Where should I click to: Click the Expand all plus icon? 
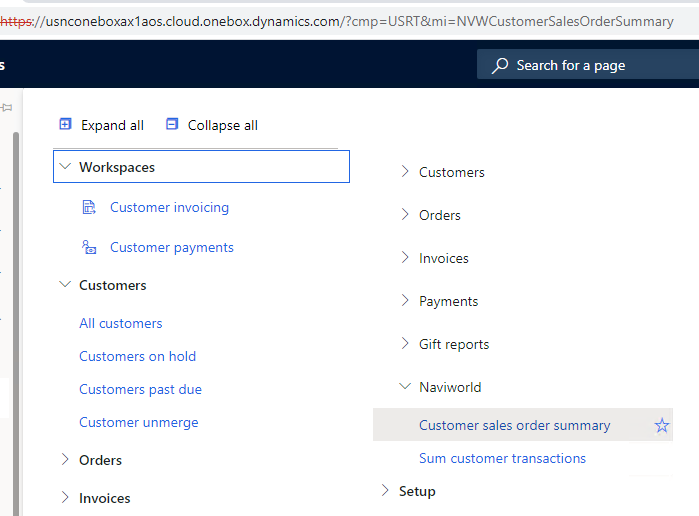pyautogui.click(x=65, y=124)
